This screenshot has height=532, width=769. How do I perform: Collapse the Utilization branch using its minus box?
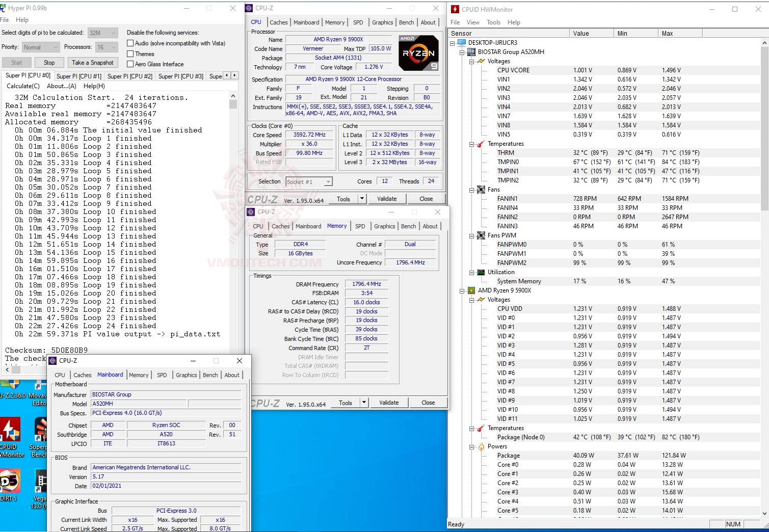click(472, 272)
